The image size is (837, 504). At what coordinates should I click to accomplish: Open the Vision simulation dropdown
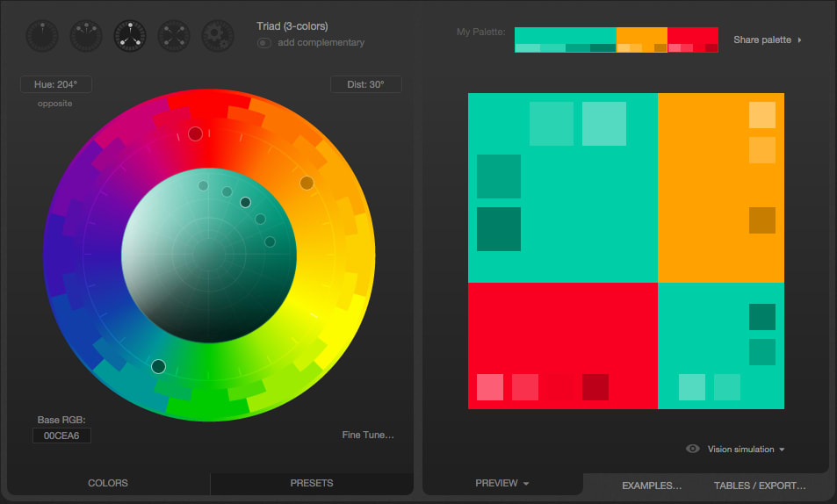pos(746,449)
